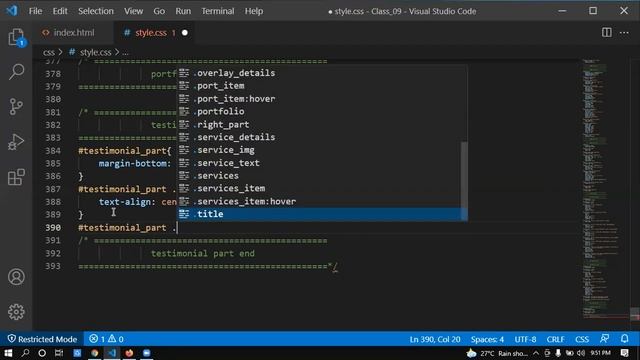Choose the .port_item:hover suggestion
640x360 pixels.
[320, 99]
